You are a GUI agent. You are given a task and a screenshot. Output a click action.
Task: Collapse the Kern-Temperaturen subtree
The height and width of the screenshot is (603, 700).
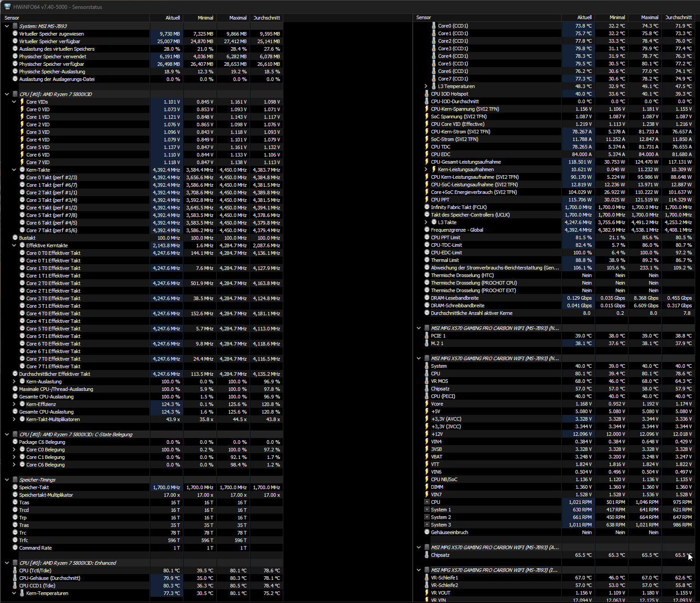pos(14,593)
